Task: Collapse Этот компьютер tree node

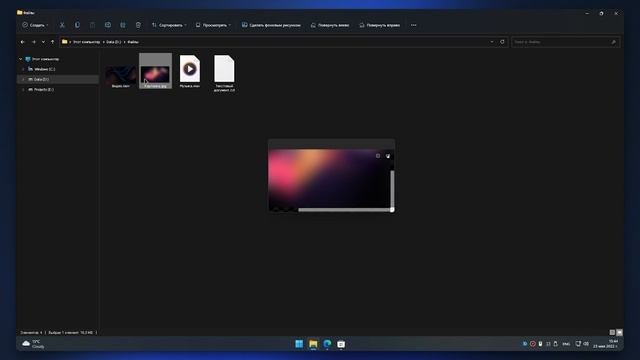Action: pos(20,59)
